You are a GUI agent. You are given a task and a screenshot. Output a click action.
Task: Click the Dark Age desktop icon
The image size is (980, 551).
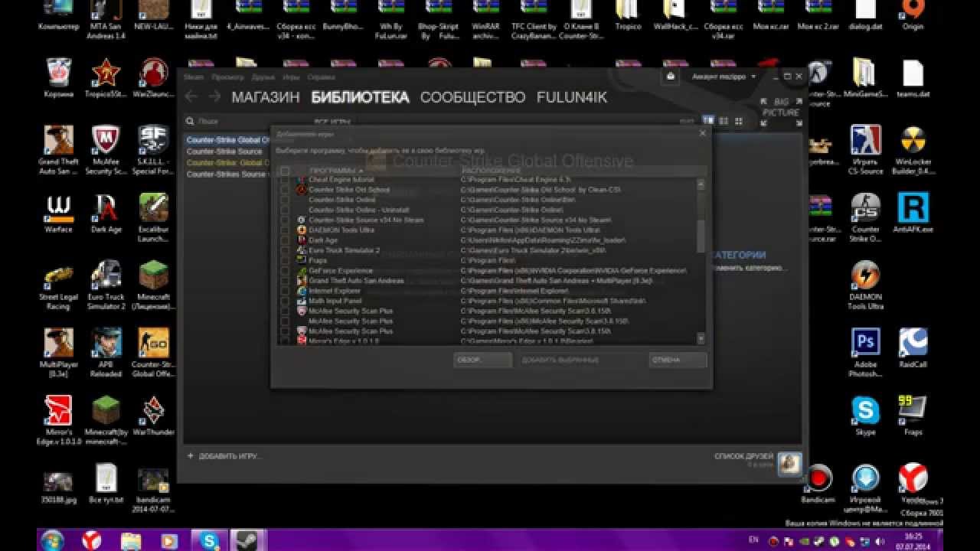106,214
